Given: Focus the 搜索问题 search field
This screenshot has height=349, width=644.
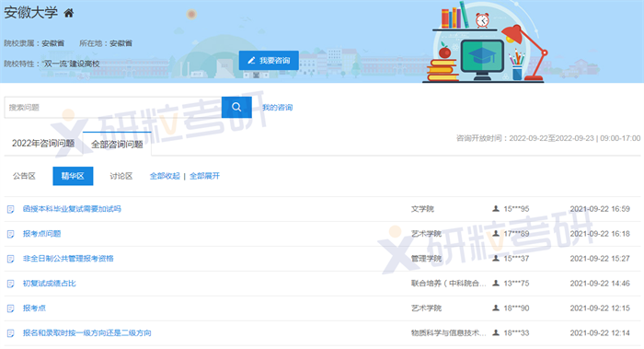Looking at the screenshot, I should pos(113,108).
